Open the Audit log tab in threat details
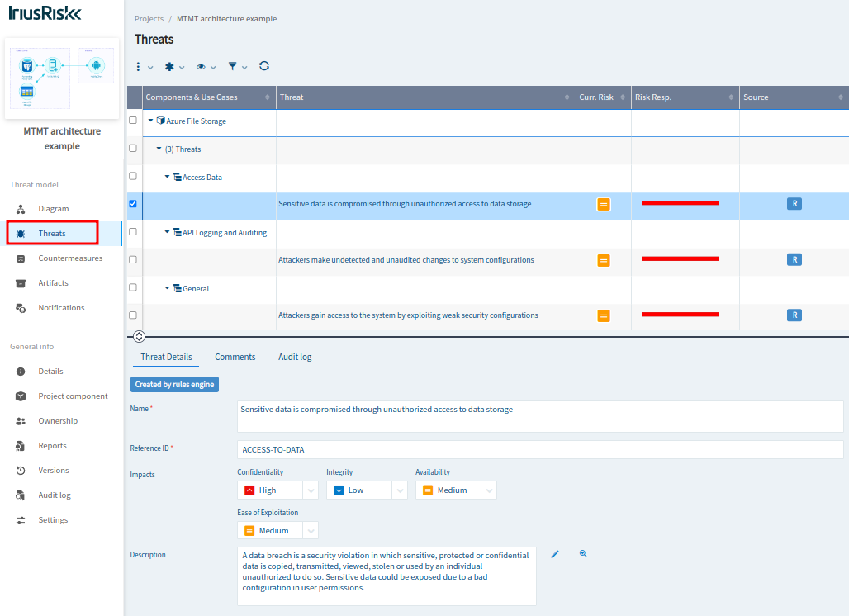This screenshot has height=616, width=849. [295, 356]
